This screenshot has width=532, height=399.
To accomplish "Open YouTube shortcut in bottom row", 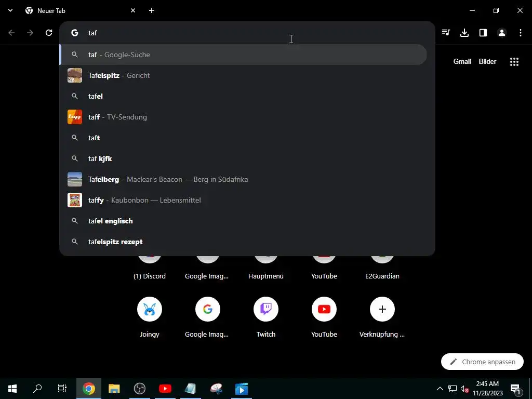I will pyautogui.click(x=324, y=309).
